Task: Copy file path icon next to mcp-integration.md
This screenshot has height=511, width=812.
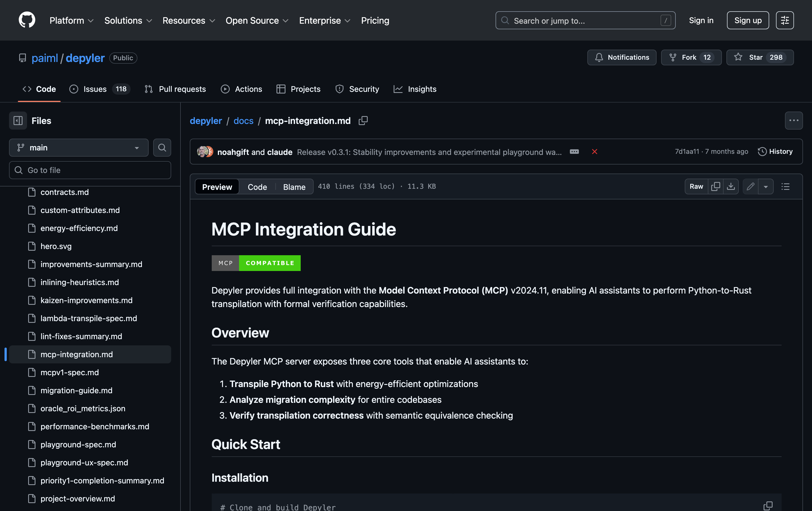Action: tap(363, 121)
